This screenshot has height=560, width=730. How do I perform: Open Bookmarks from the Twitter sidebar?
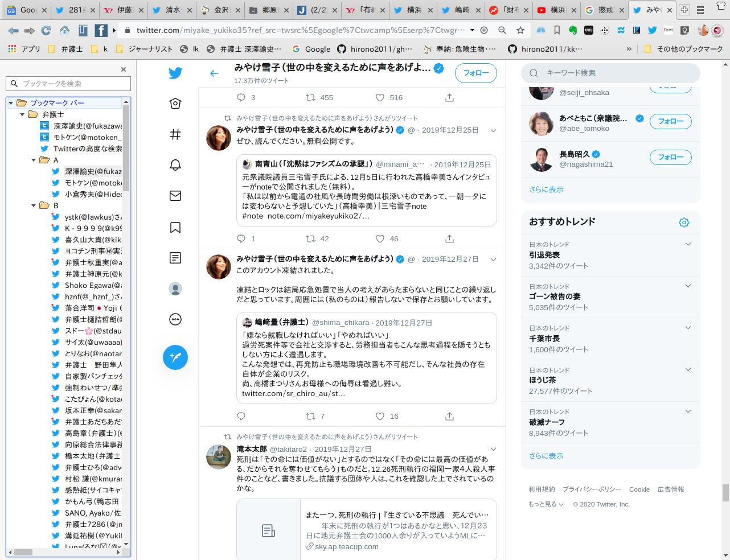175,227
